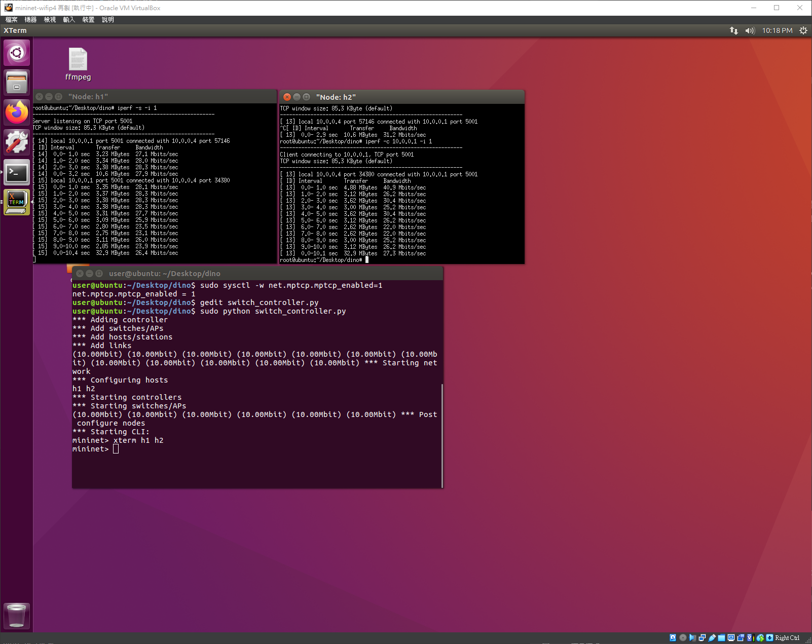Click the VirtualBox app icon in title bar
The width and height of the screenshot is (812, 644).
pyautogui.click(x=8, y=8)
